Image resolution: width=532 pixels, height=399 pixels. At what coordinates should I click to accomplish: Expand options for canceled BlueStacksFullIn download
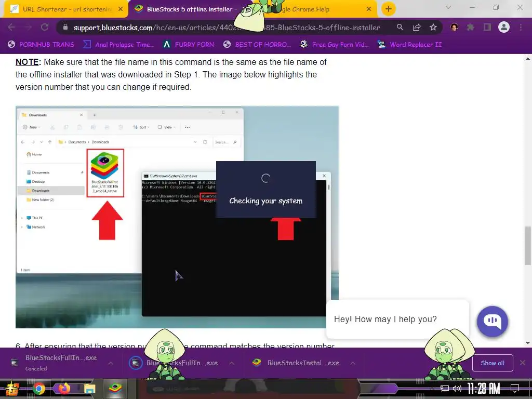point(111,363)
